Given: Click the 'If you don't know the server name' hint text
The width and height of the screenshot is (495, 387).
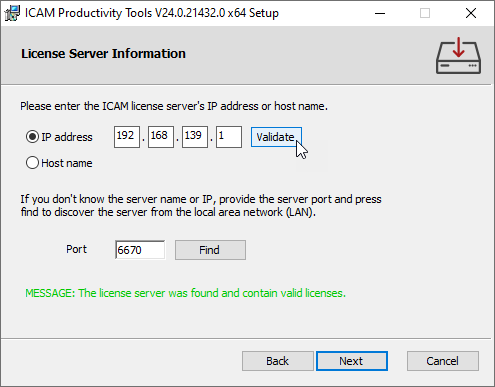Looking at the screenshot, I should click(x=201, y=205).
